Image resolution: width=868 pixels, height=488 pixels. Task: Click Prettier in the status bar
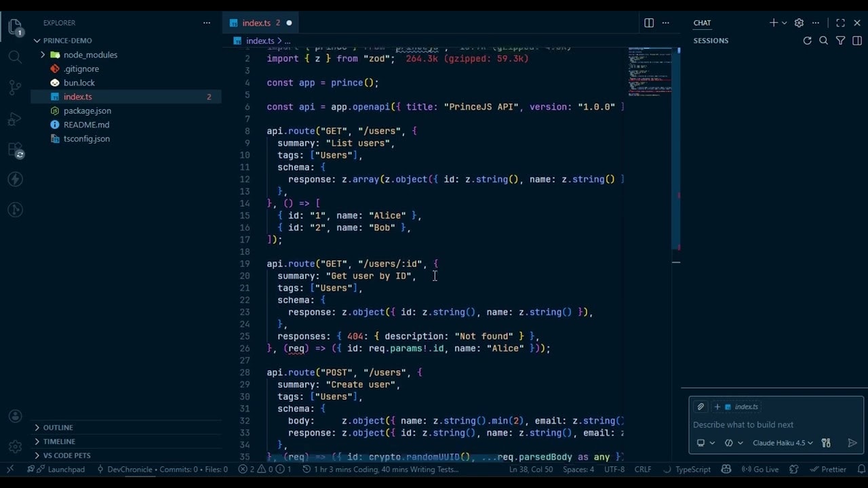(827, 469)
